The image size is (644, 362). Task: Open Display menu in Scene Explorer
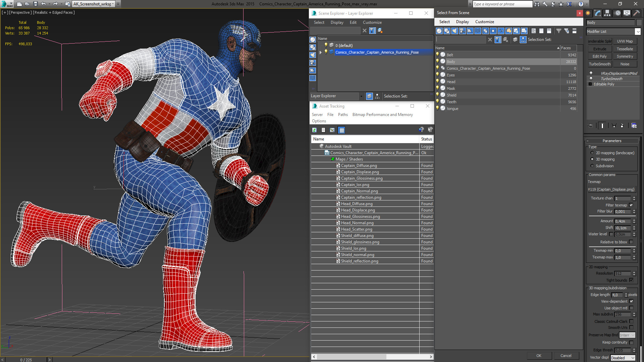click(x=337, y=22)
